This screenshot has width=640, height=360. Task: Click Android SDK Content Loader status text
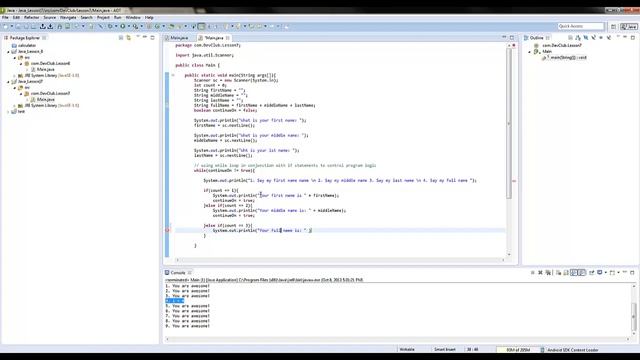point(573,350)
